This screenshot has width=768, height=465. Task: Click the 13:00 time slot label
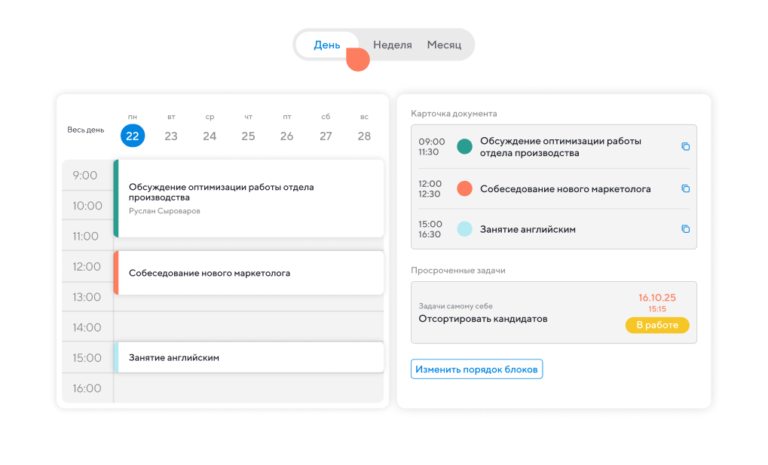click(x=87, y=297)
